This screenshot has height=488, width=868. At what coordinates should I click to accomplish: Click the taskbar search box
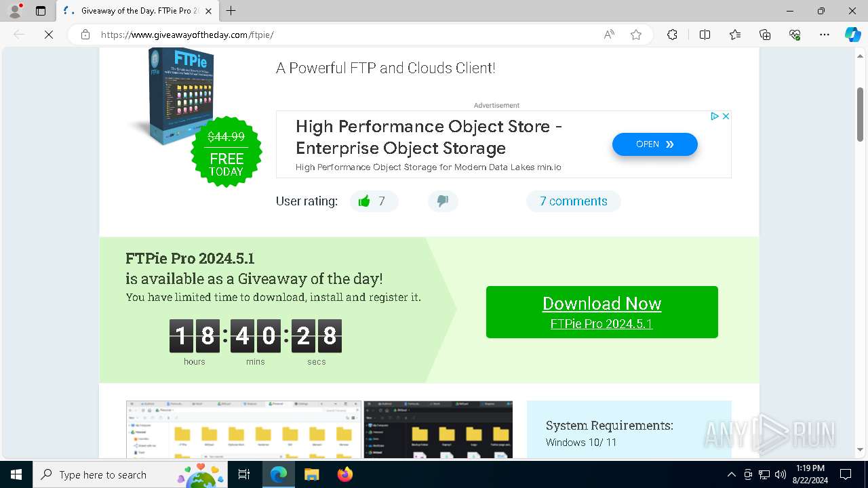click(x=131, y=474)
